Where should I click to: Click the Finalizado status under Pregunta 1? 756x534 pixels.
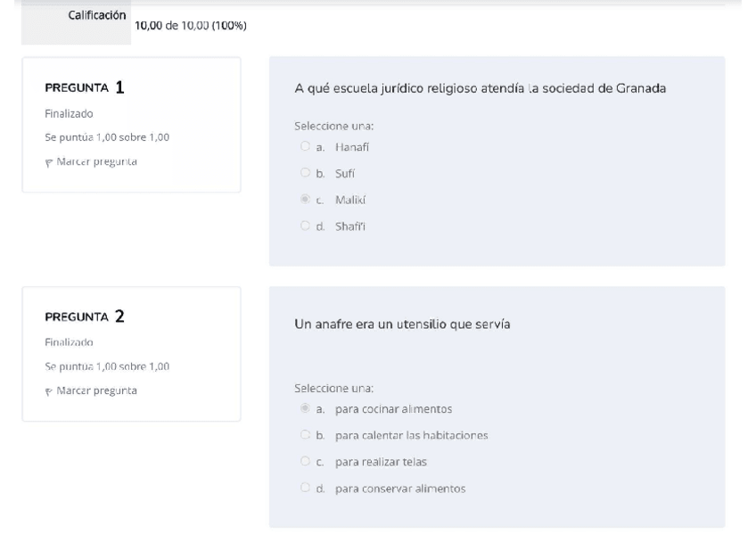pos(69,114)
